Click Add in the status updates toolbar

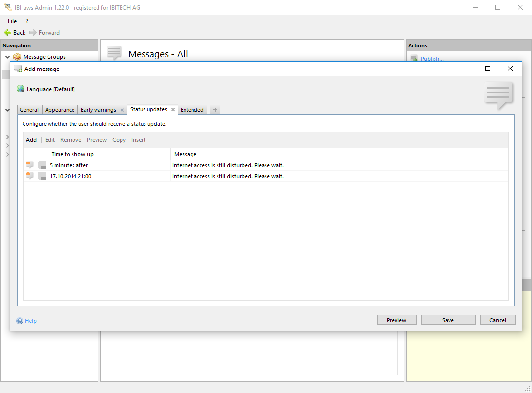click(31, 140)
